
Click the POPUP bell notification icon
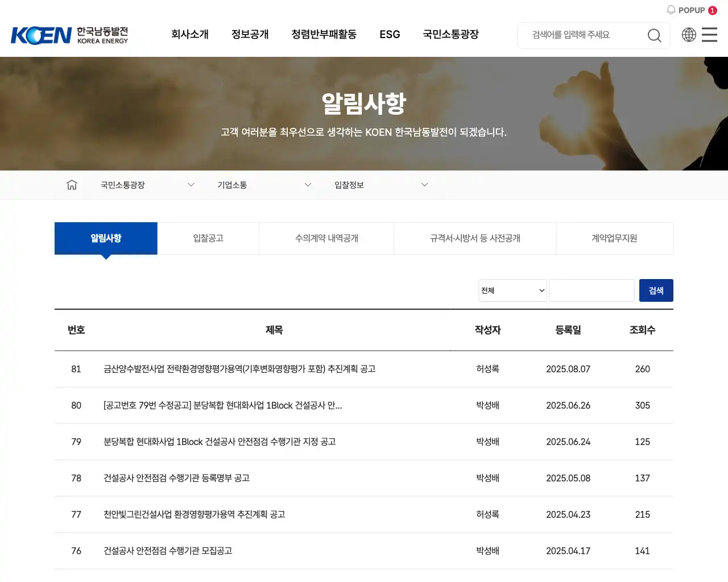[x=671, y=10]
